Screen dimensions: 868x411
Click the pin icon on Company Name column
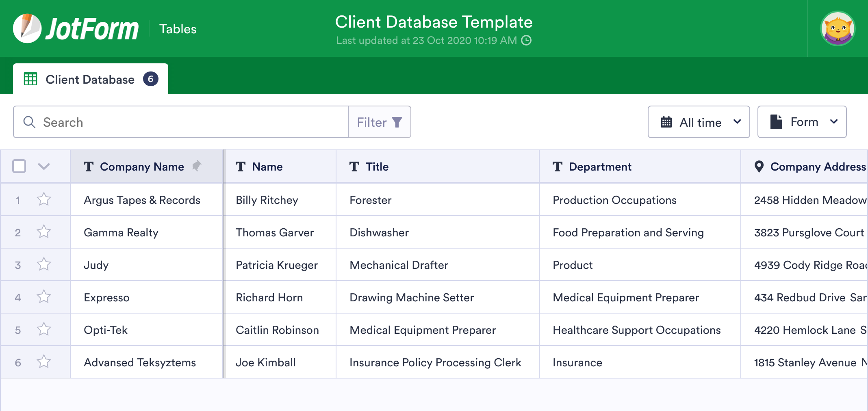(x=197, y=166)
